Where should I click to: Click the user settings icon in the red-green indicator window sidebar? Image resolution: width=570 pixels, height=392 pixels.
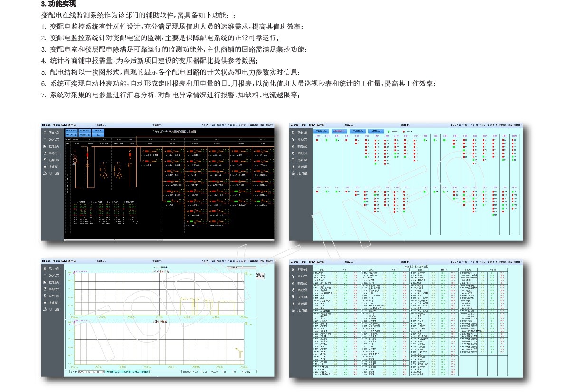pyautogui.click(x=294, y=173)
